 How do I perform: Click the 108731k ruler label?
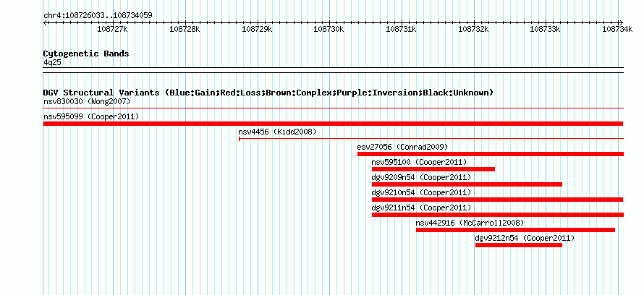pos(402,29)
